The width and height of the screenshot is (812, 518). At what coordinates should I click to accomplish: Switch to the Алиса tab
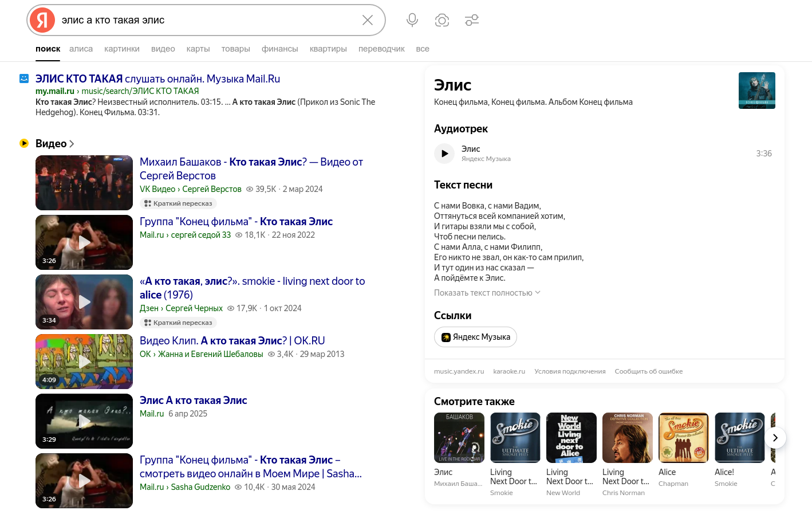(x=81, y=49)
